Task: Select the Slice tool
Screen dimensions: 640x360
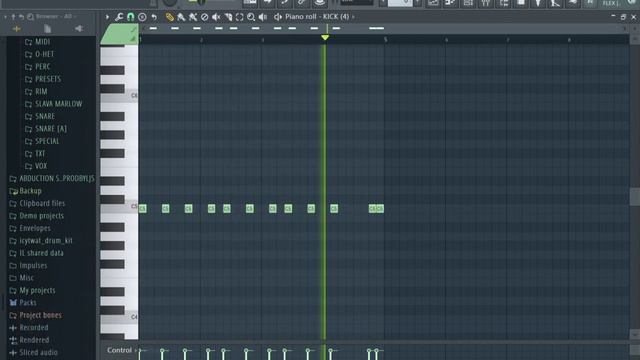Action: (x=228, y=17)
